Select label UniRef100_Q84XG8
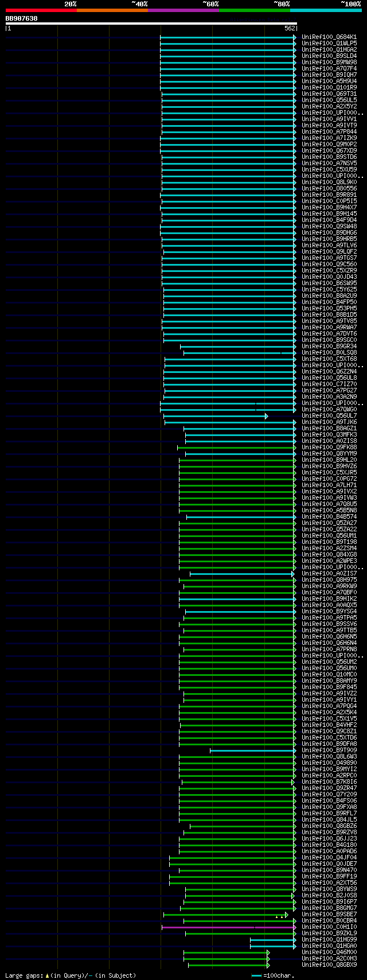The image size is (367, 980). click(329, 555)
